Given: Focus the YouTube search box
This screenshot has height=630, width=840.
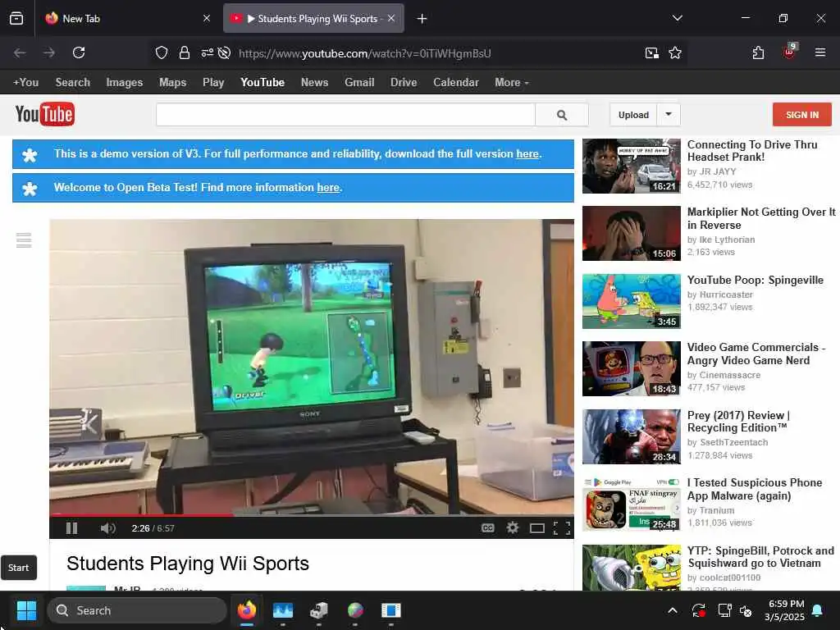Looking at the screenshot, I should tap(345, 115).
